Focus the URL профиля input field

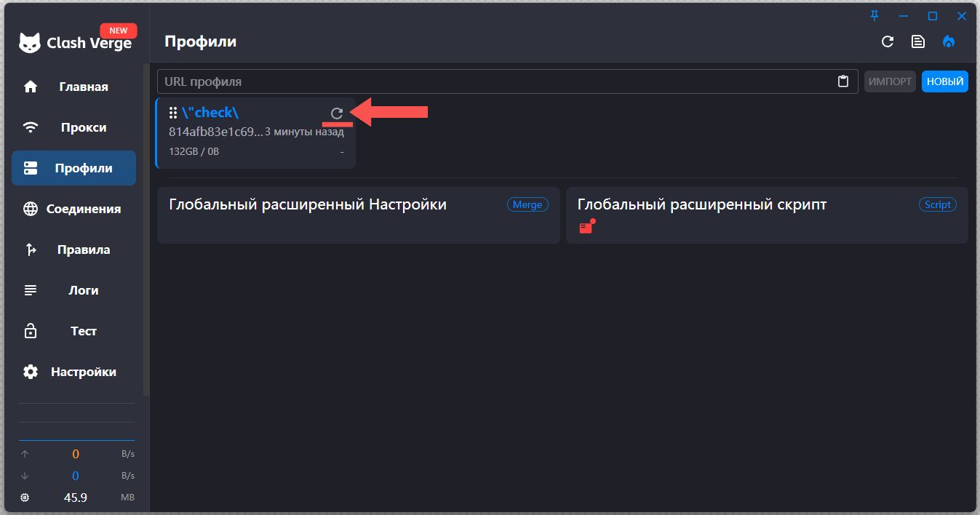tap(437, 81)
